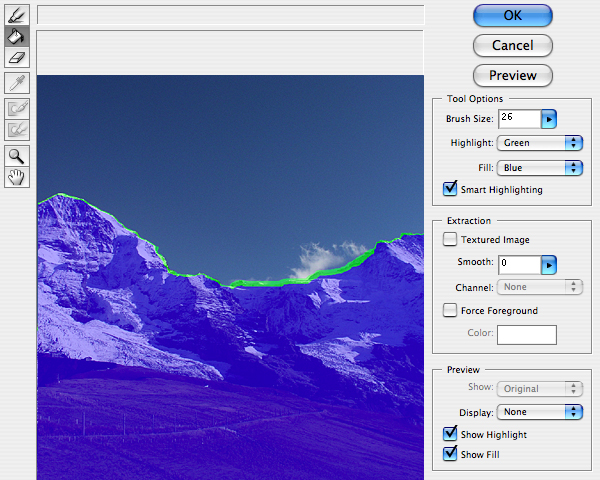Viewport: 600px width, 480px height.
Task: Select the Cleanup tool
Action: (17, 109)
